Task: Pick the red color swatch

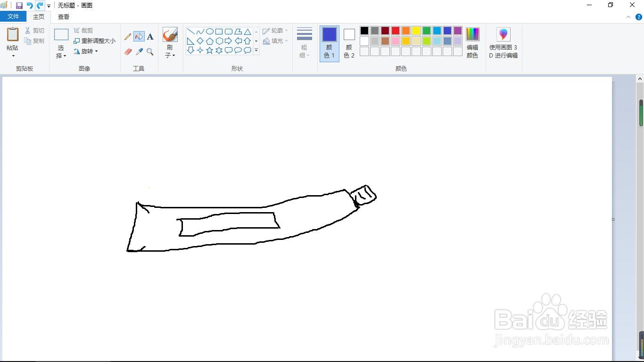Action: pyautogui.click(x=396, y=31)
